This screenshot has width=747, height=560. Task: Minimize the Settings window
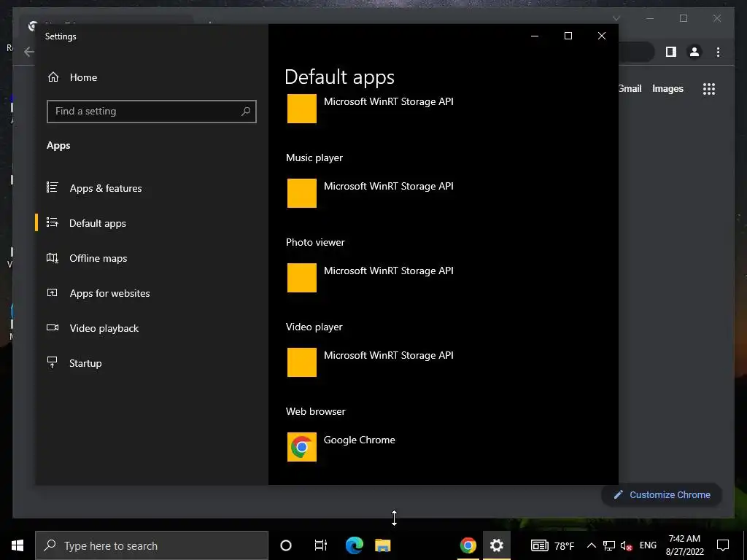535,36
